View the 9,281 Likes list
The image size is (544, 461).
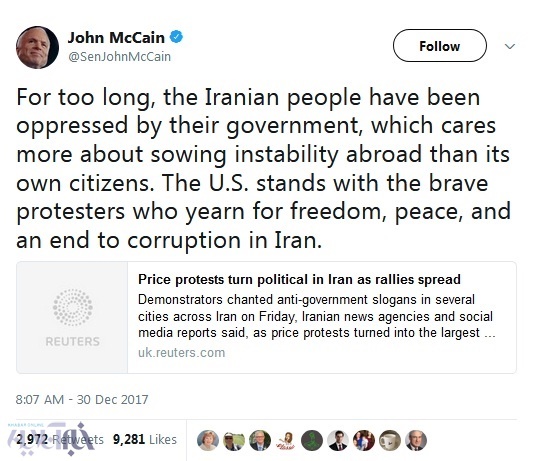click(x=145, y=439)
